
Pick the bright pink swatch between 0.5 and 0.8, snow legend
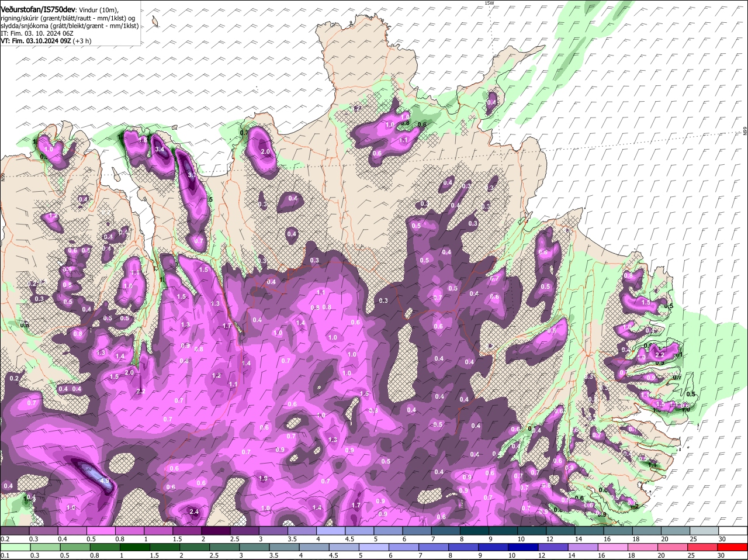[x=101, y=530]
